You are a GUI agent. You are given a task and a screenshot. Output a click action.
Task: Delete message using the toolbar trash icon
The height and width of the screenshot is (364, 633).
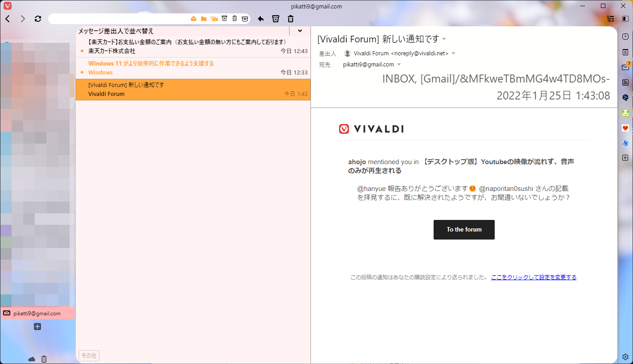point(291,19)
